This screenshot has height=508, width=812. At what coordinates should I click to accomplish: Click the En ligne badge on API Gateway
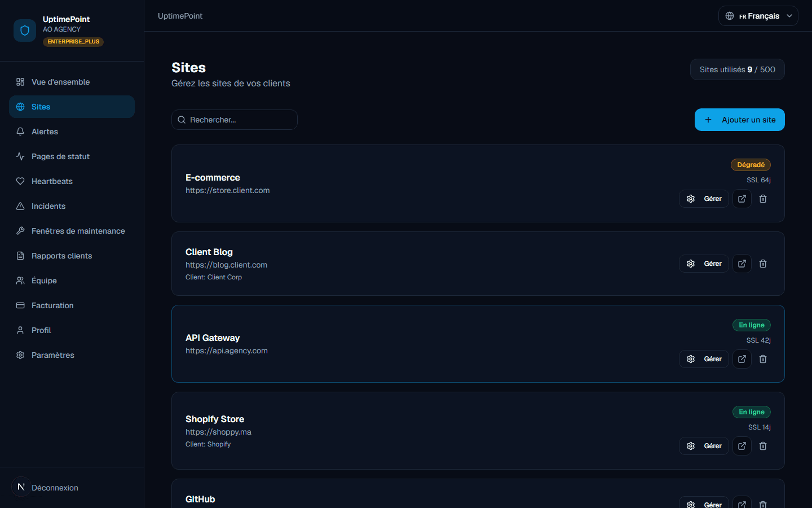(752, 325)
